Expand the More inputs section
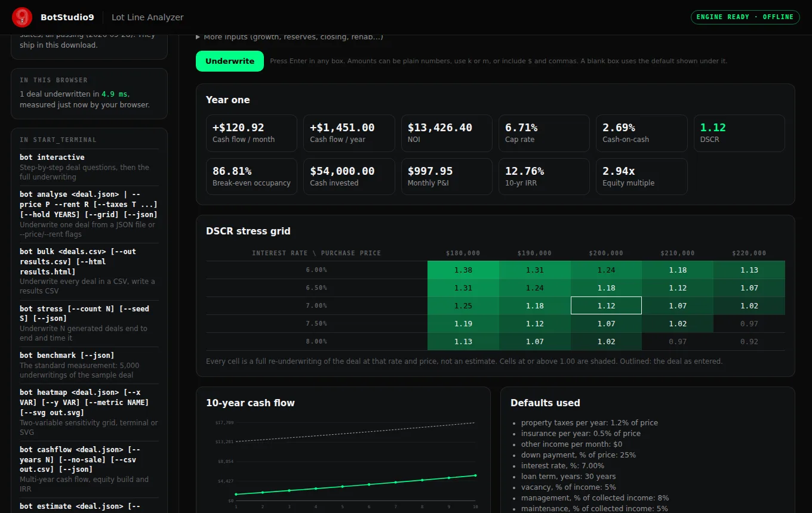This screenshot has width=812, height=513. pyautogui.click(x=290, y=37)
